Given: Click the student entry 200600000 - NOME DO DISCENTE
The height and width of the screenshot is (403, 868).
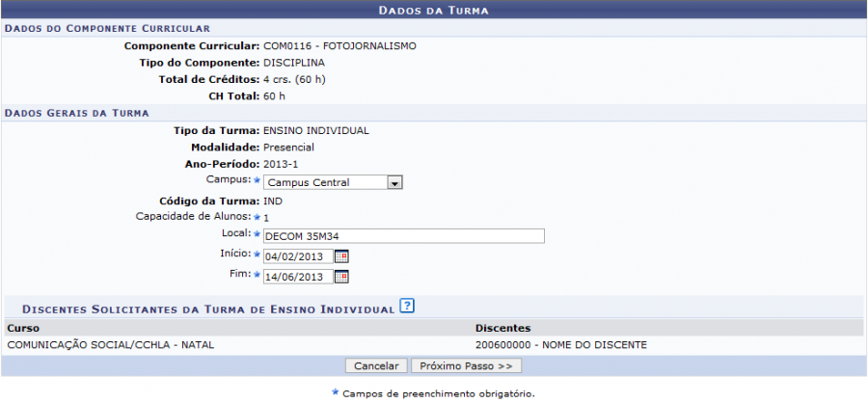Looking at the screenshot, I should click(x=560, y=344).
